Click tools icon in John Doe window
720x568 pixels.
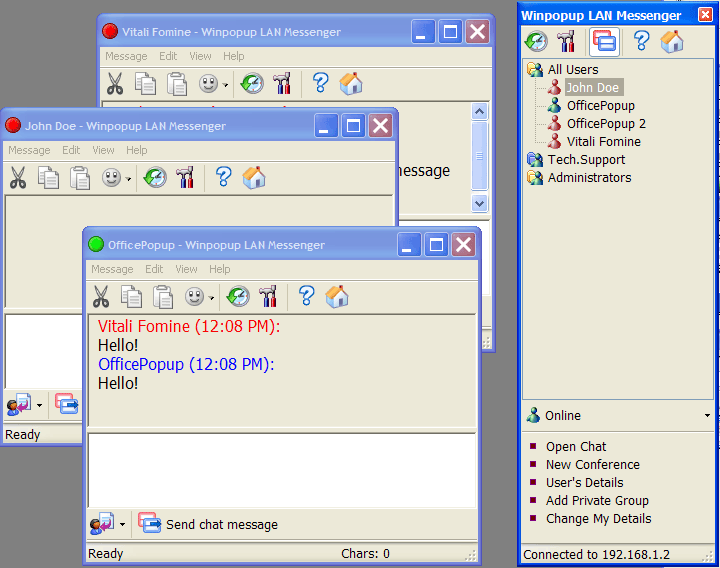(186, 178)
